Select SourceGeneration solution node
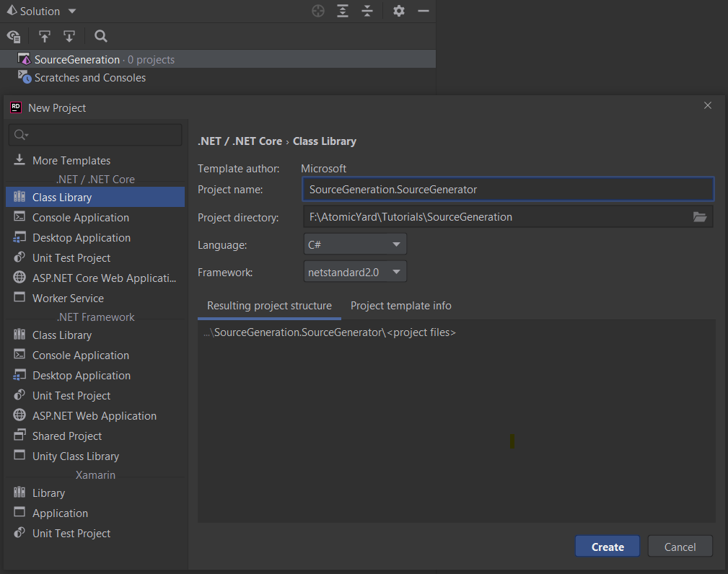Viewport: 728px width, 574px height. coord(218,59)
